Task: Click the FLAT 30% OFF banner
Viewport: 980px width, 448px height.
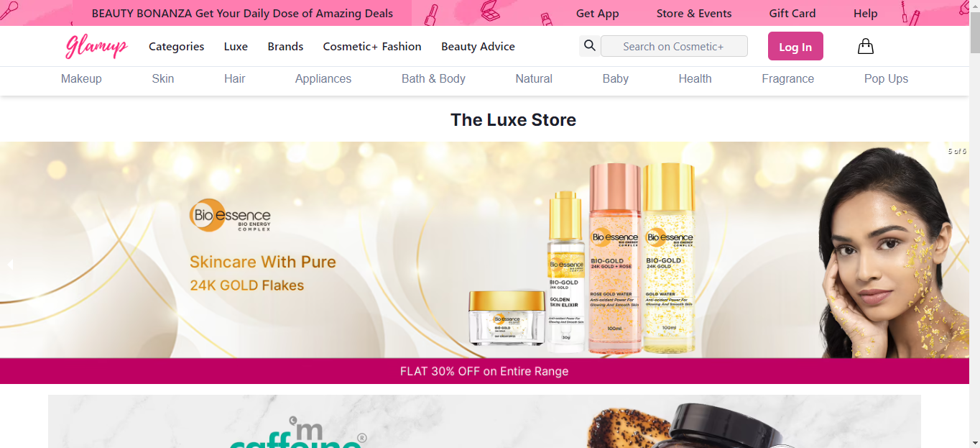Action: coord(484,371)
